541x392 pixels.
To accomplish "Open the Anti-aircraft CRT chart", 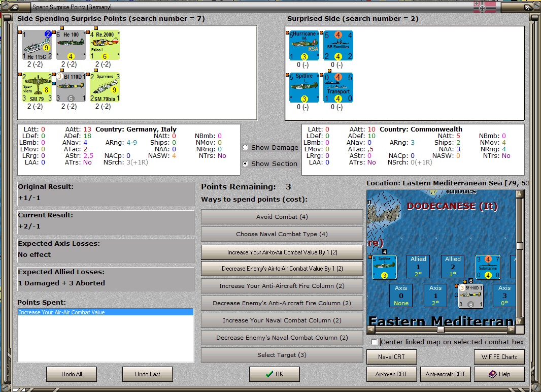I will [446, 374].
